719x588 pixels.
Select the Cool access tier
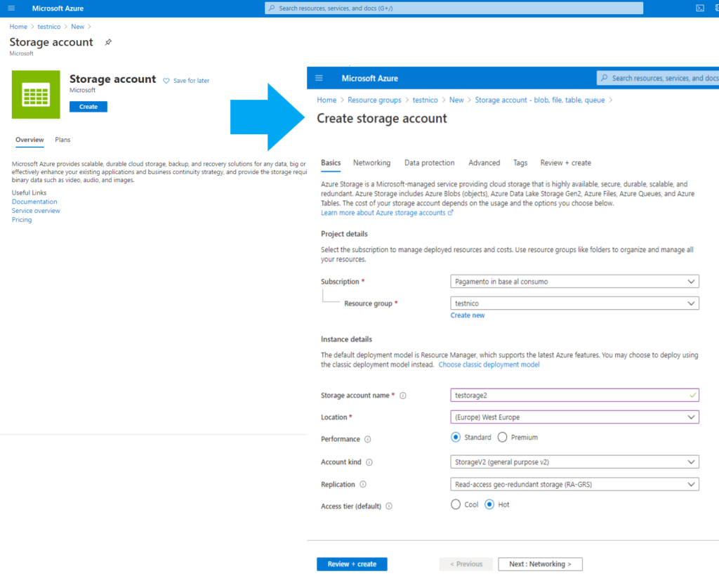[455, 504]
